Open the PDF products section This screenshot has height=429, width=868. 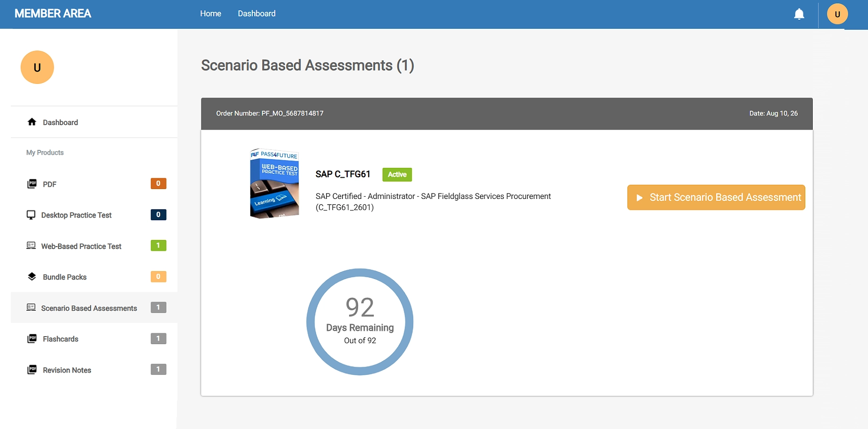click(x=94, y=184)
